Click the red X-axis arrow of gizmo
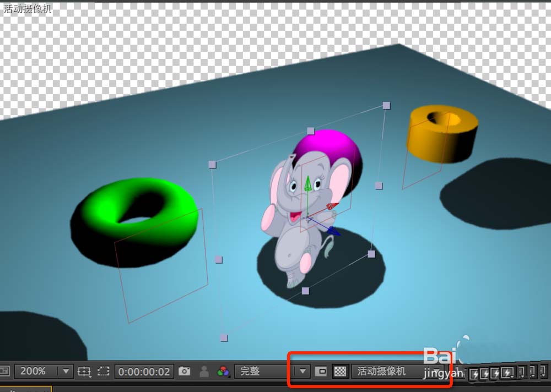Screen dimensions: 551x392 [332, 206]
